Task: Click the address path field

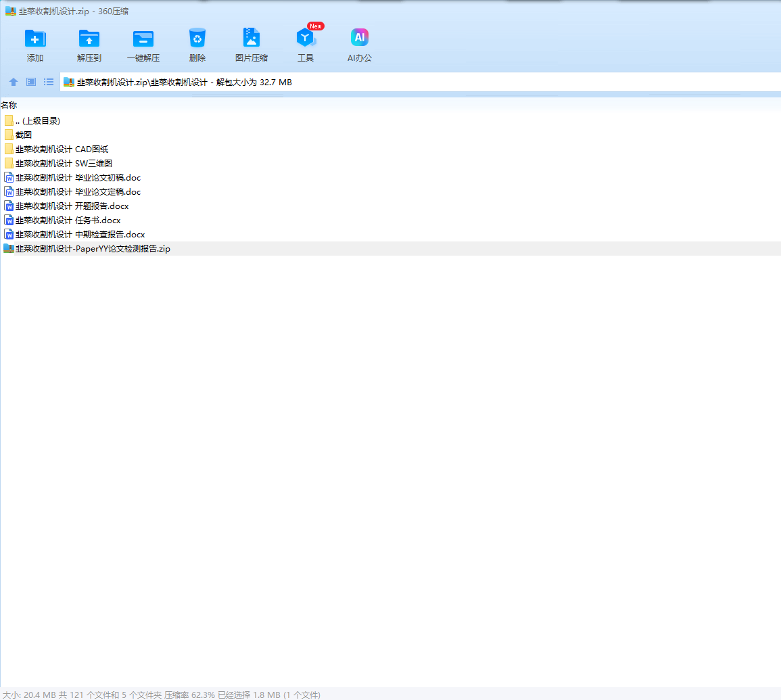Action: [421, 83]
